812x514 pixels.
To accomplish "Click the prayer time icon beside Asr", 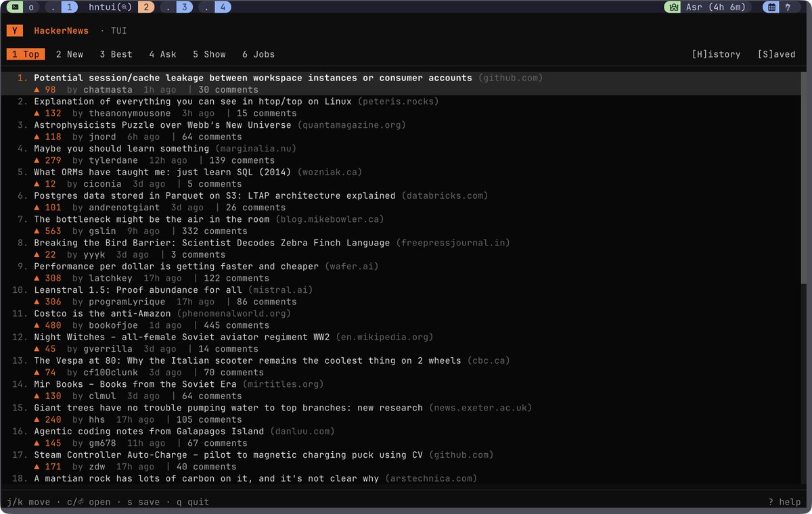I will [x=673, y=7].
